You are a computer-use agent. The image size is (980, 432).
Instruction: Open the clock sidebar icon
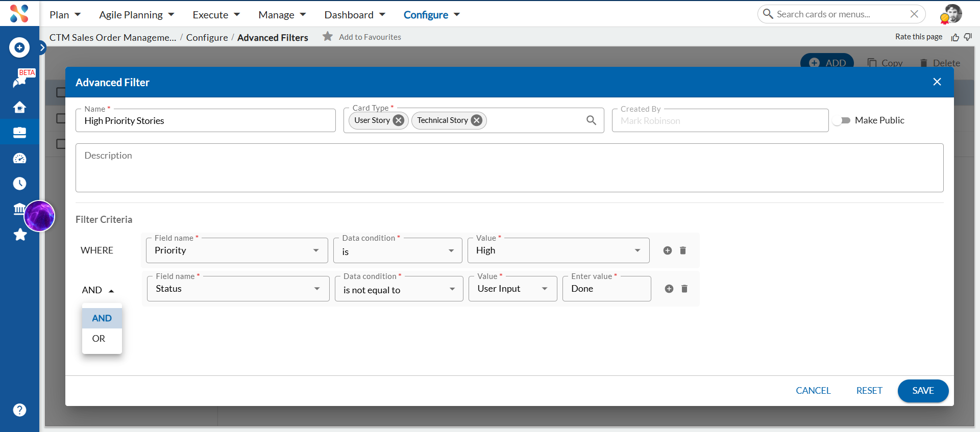(19, 184)
